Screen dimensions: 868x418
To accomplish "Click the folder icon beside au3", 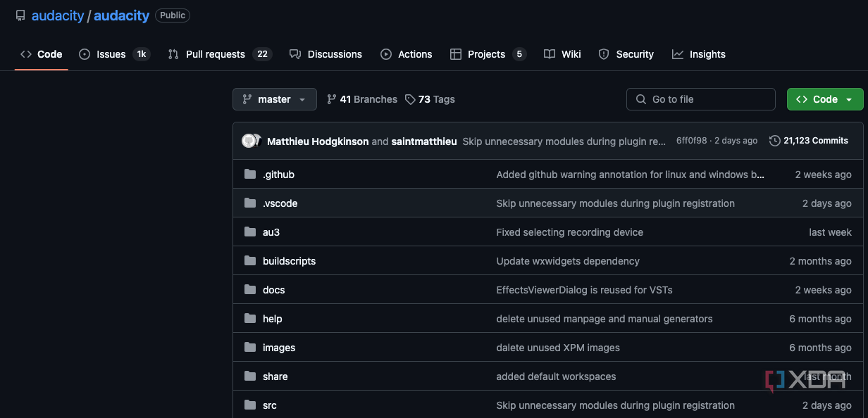I will pyautogui.click(x=250, y=232).
